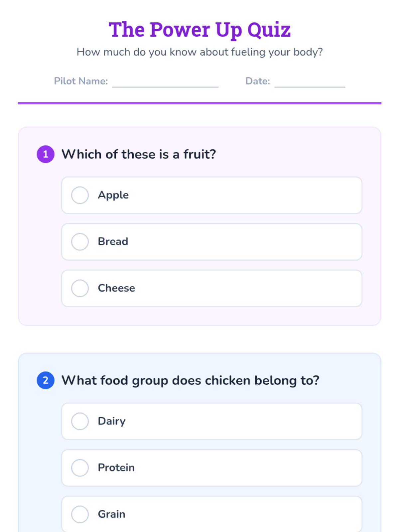Click the purple divider line under the header
The image size is (399, 532).
click(199, 103)
